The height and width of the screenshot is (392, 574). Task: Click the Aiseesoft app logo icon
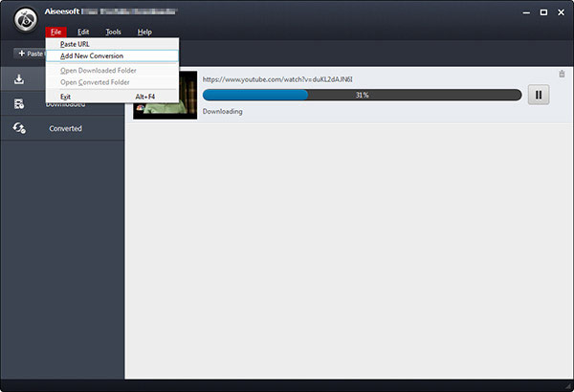[26, 20]
